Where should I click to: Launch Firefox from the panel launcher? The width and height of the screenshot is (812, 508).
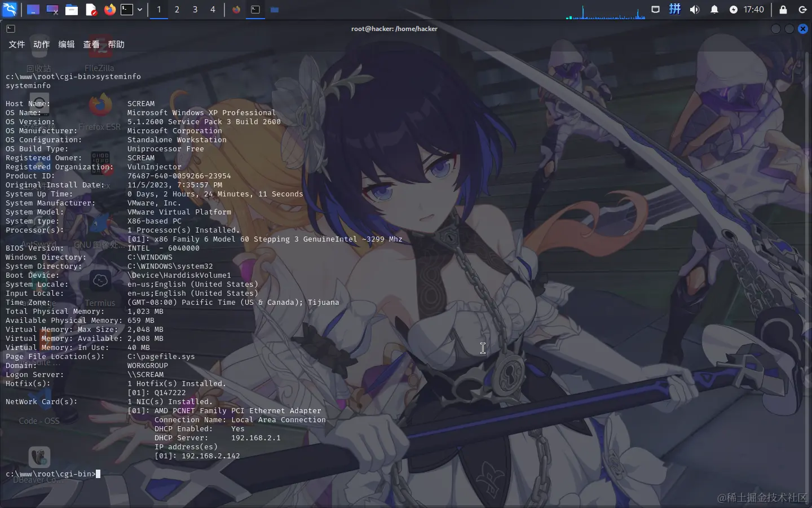pyautogui.click(x=110, y=10)
